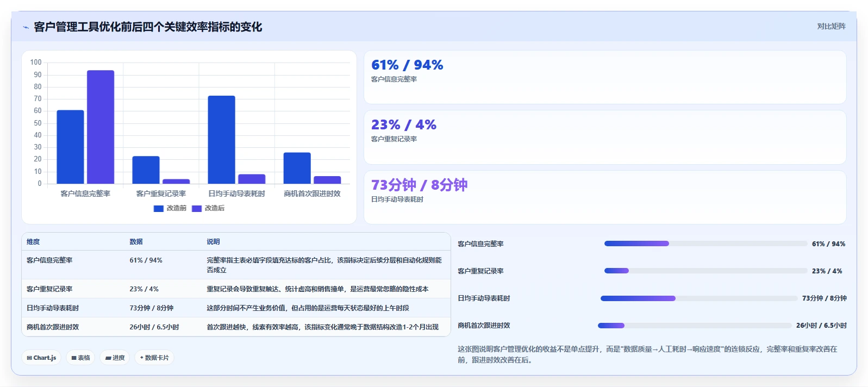Toggle the 改造后 legend swatch
Image resolution: width=868 pixels, height=387 pixels.
(x=197, y=208)
